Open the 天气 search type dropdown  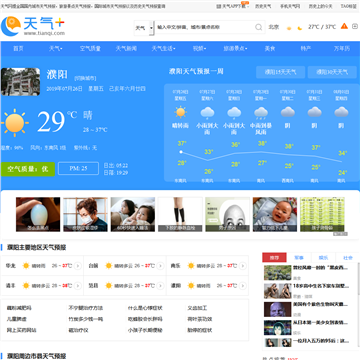[x=144, y=28]
